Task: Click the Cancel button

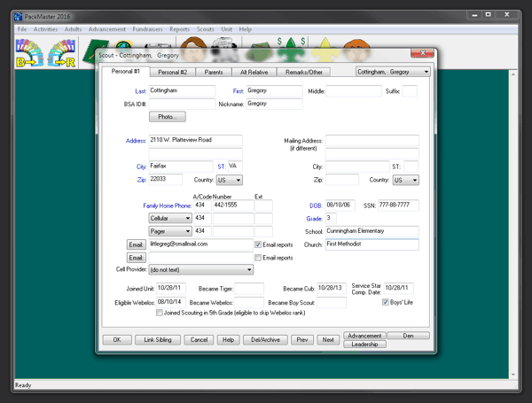Action: click(x=199, y=339)
